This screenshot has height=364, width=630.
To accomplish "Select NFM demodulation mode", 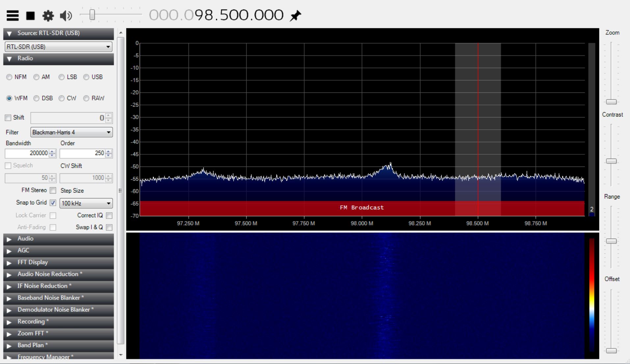I will click(x=9, y=77).
